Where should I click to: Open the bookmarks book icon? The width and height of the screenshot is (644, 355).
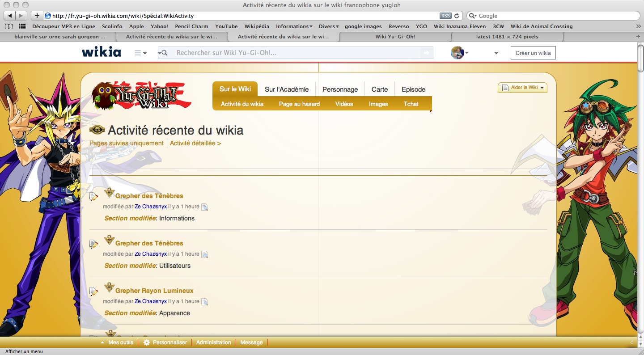8,26
